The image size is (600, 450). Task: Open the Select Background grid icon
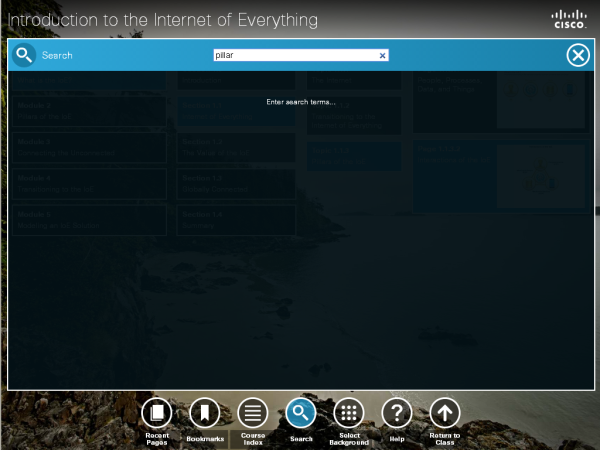tap(348, 412)
